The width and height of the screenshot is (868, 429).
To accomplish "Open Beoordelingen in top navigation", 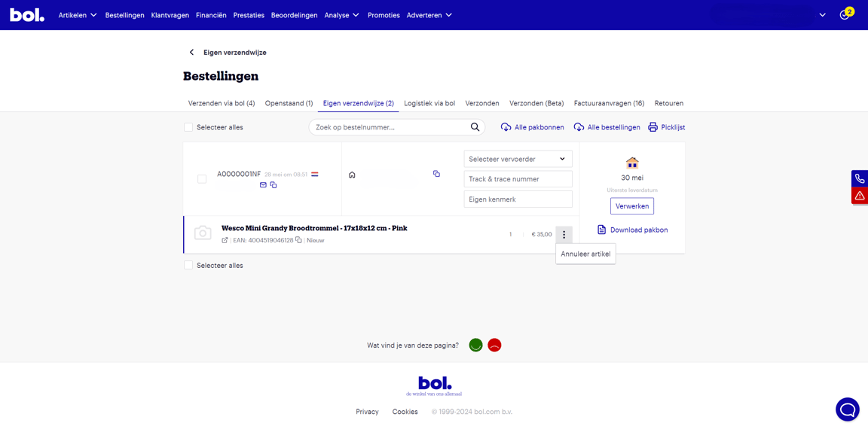I will 295,16.
